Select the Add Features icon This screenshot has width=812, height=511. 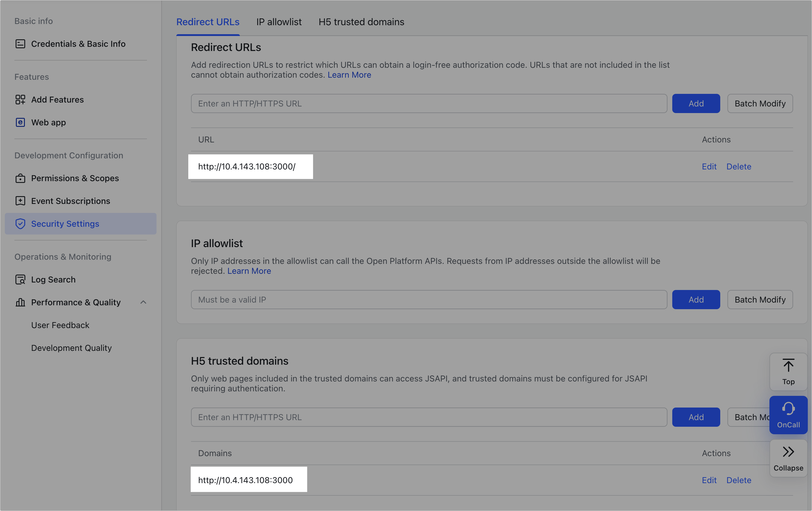coord(20,100)
